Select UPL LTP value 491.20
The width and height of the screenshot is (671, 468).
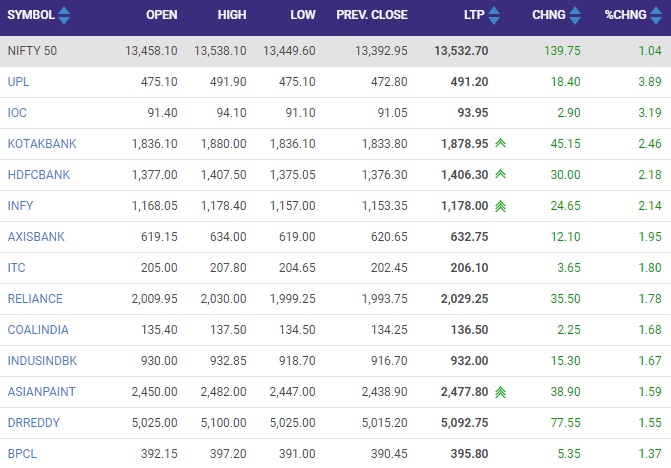tap(469, 82)
